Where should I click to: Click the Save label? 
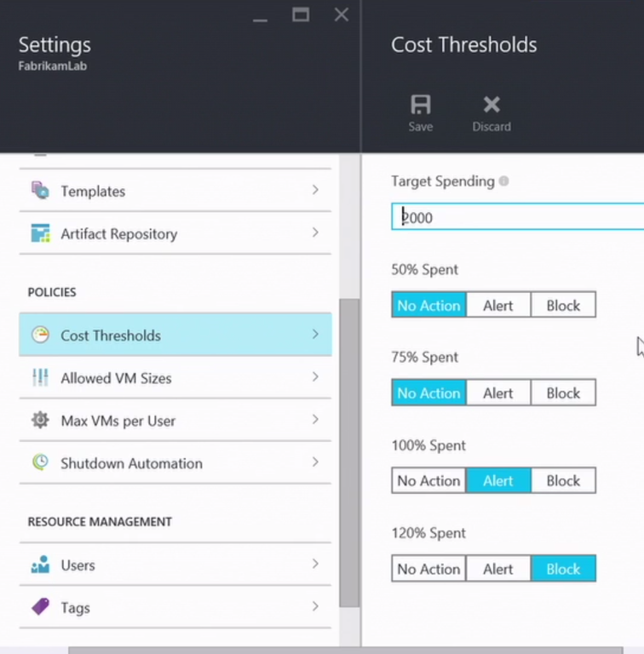pos(421,126)
